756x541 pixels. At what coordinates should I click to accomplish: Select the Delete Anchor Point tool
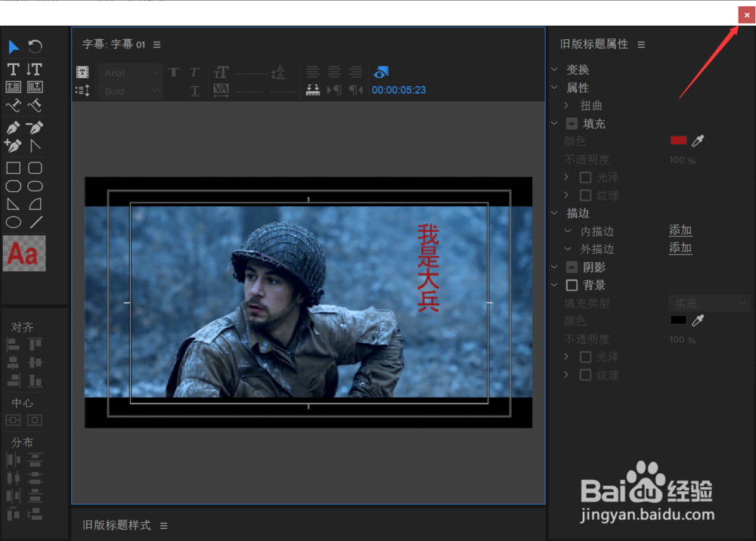(x=35, y=128)
